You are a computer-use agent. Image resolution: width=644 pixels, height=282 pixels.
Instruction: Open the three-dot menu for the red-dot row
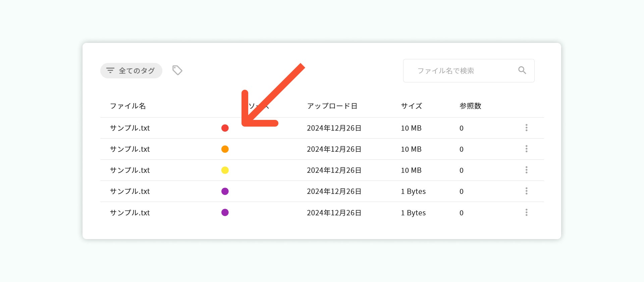(526, 128)
